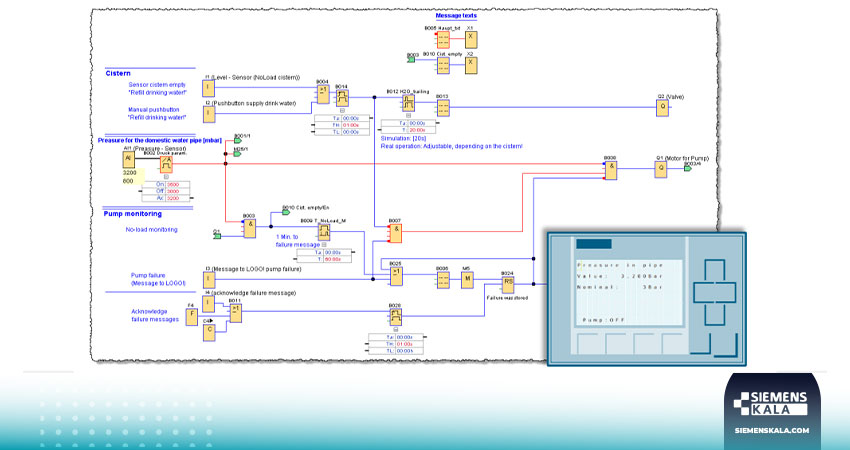850x450 pixels.
Task: Select input block I2 Pushbutton supply
Action: (x=208, y=114)
